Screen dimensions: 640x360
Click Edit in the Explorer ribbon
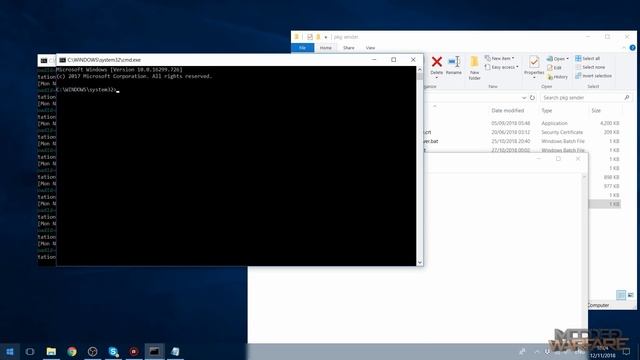[555, 68]
